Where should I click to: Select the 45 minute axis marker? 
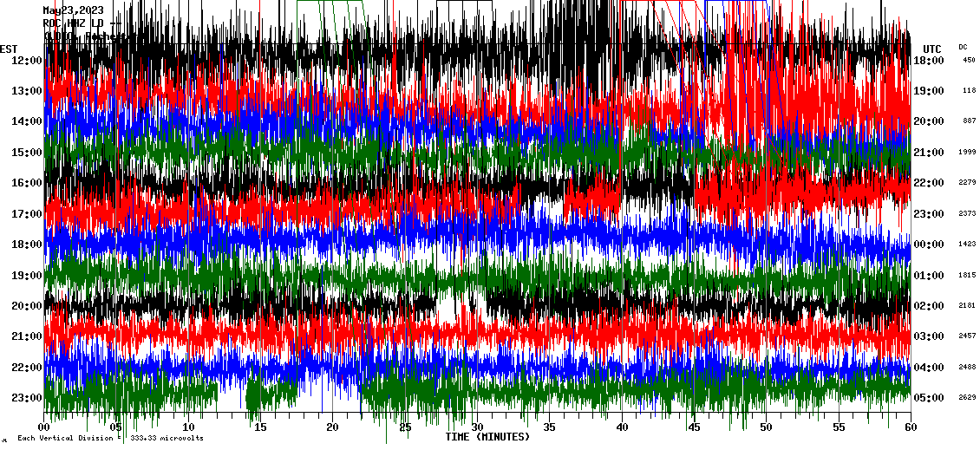pyautogui.click(x=694, y=427)
